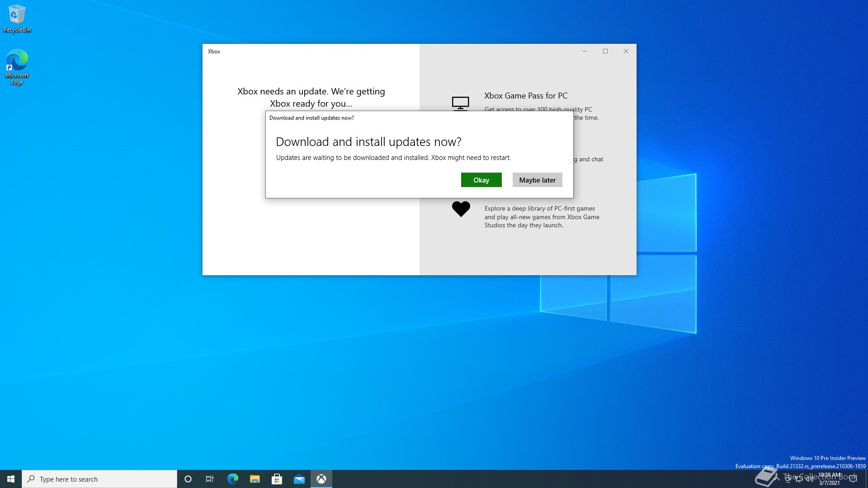This screenshot has width=868, height=488.
Task: Open Cortana from the taskbar
Action: (188, 479)
